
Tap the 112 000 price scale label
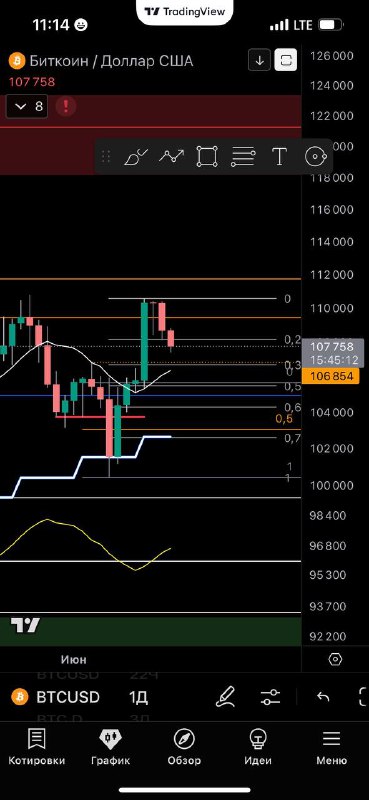(x=331, y=275)
